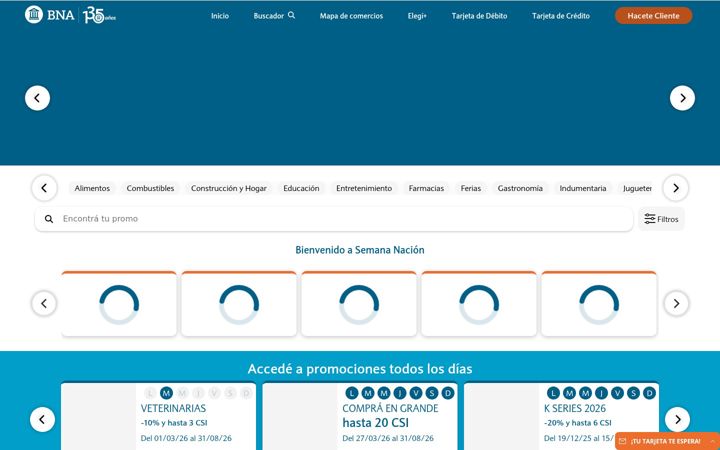Open the Inicio menu item
The width and height of the screenshot is (720, 450).
pos(220,16)
